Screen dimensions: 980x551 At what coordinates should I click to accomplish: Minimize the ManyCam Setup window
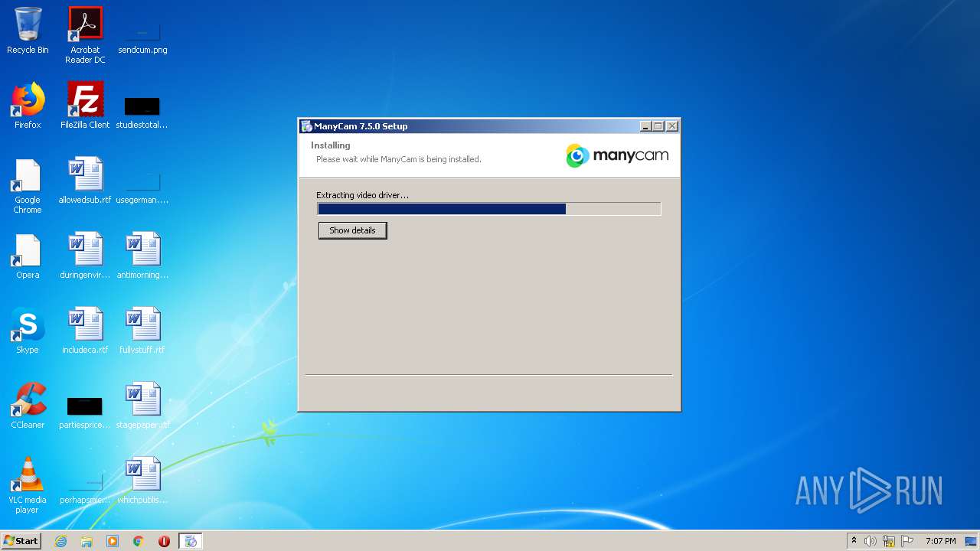click(x=645, y=126)
